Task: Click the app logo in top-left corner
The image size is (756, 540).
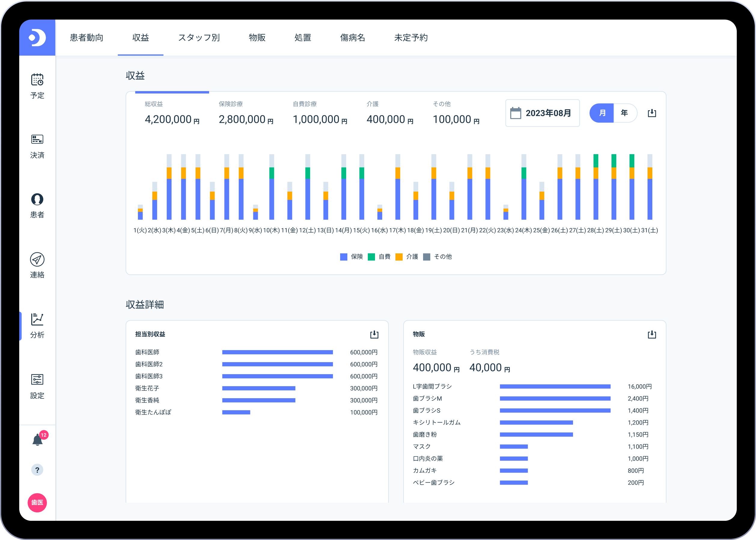Action: tap(37, 38)
